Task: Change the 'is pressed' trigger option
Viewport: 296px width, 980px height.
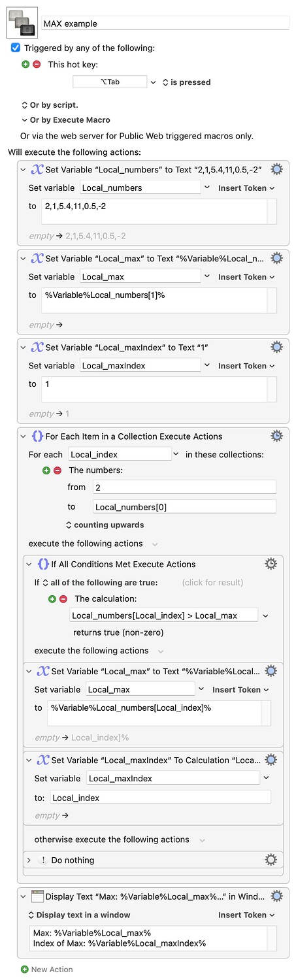Action: click(x=186, y=82)
